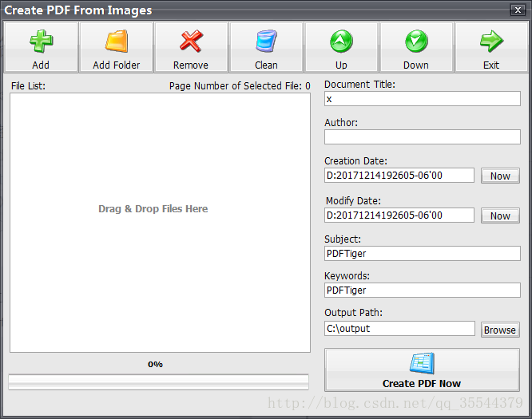
Task: Browse for an output path
Action: point(499,330)
